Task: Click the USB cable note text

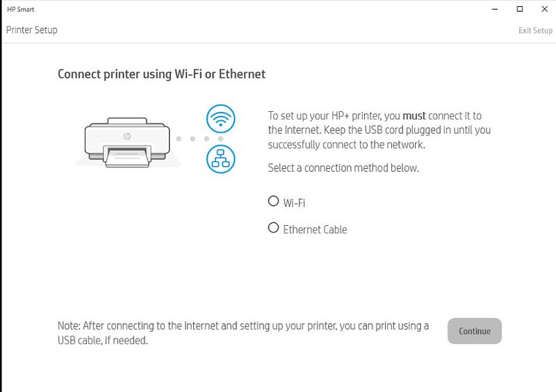Action: [243, 333]
